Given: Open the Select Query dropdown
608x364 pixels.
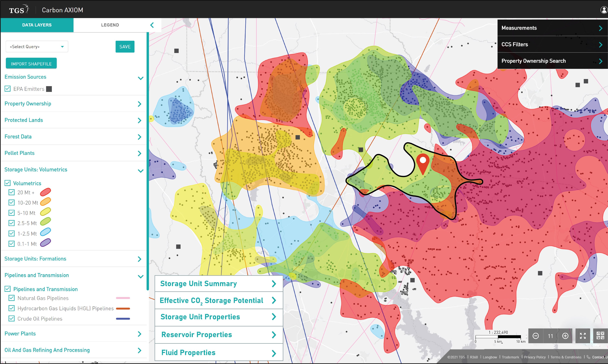Looking at the screenshot, I should click(x=37, y=47).
